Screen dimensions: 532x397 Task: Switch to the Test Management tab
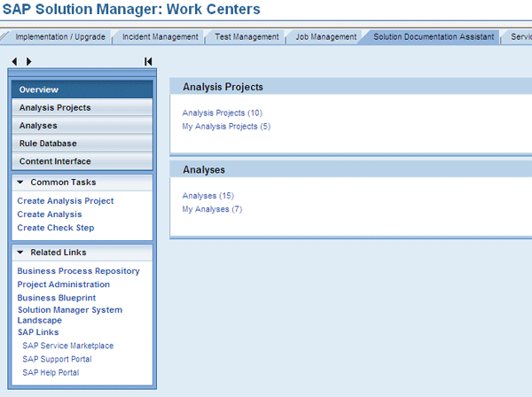point(246,36)
